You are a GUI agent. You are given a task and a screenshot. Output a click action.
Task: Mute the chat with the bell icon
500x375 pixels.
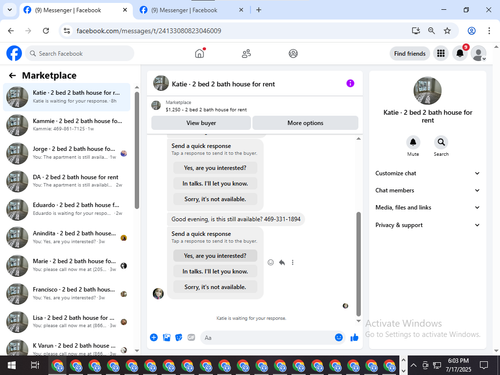pyautogui.click(x=413, y=142)
